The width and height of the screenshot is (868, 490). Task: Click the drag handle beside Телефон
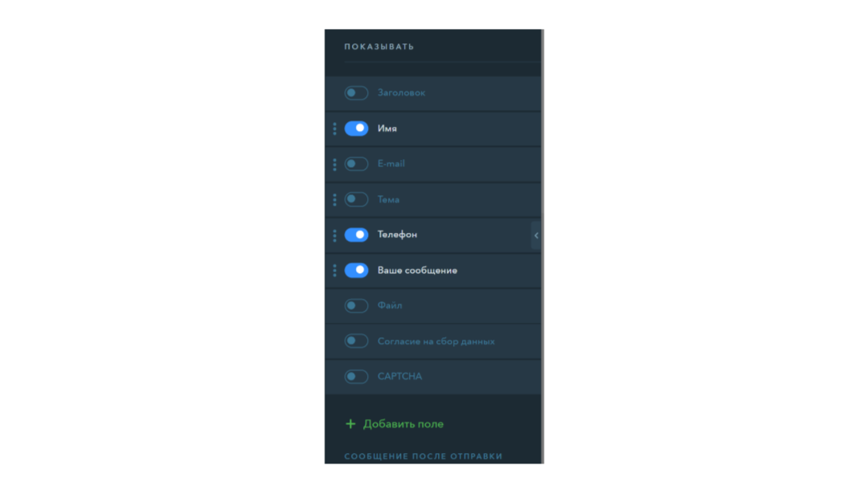coord(334,235)
